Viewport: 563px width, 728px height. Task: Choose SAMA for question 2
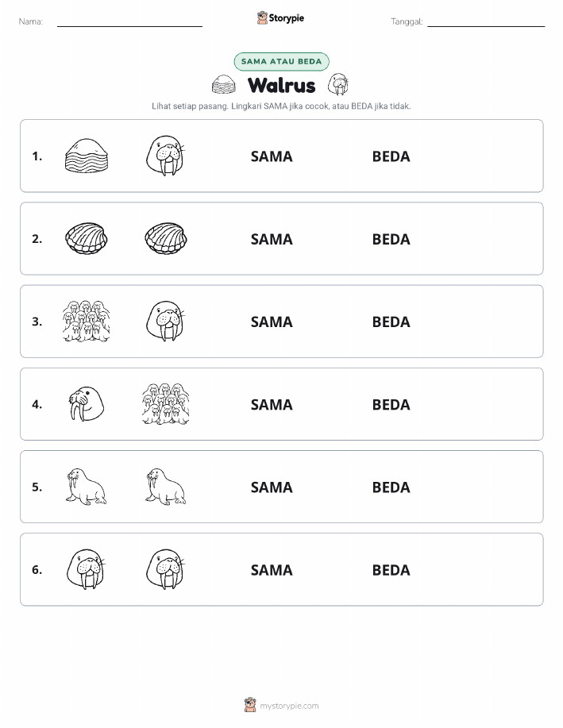point(272,239)
